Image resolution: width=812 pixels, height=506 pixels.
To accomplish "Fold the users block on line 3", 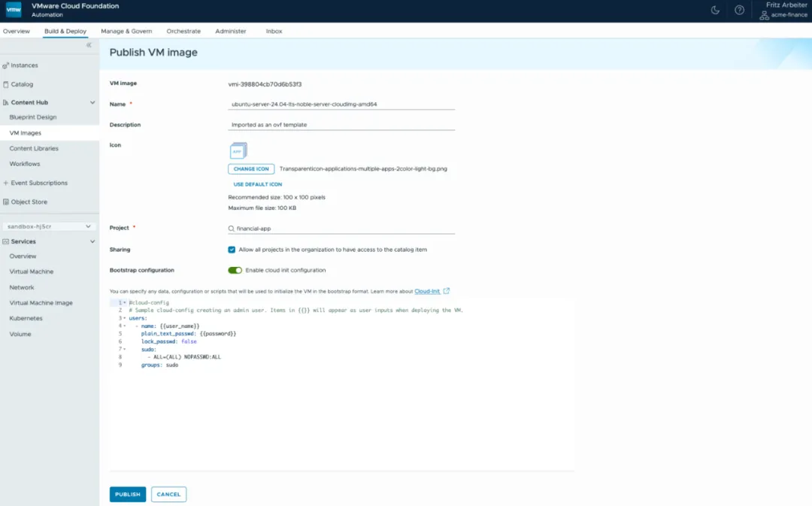I will pyautogui.click(x=125, y=318).
